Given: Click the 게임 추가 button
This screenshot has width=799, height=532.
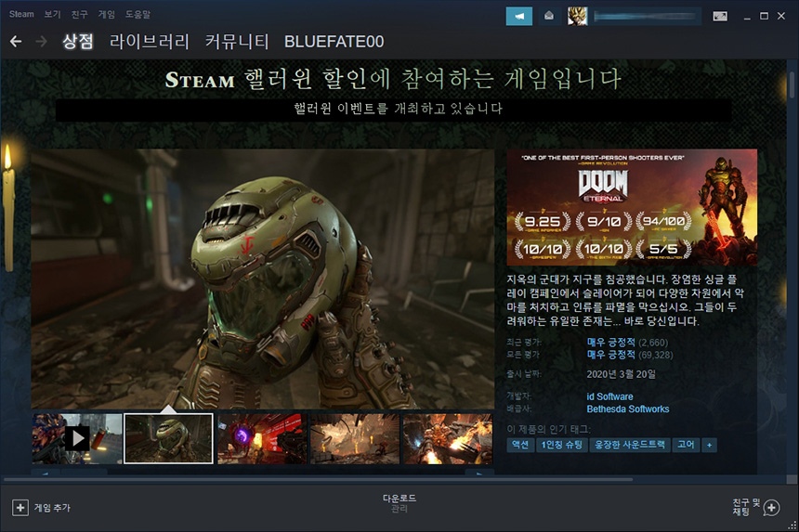Looking at the screenshot, I should (41, 508).
